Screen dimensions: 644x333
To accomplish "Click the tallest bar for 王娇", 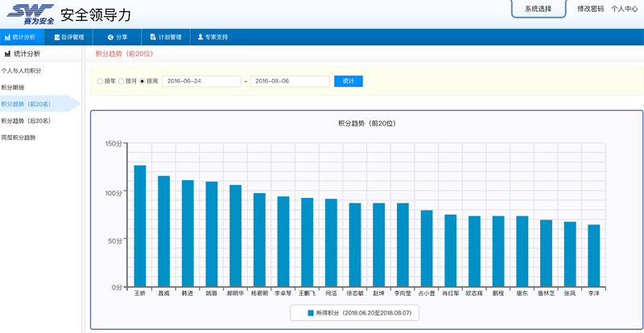I will click(140, 225).
